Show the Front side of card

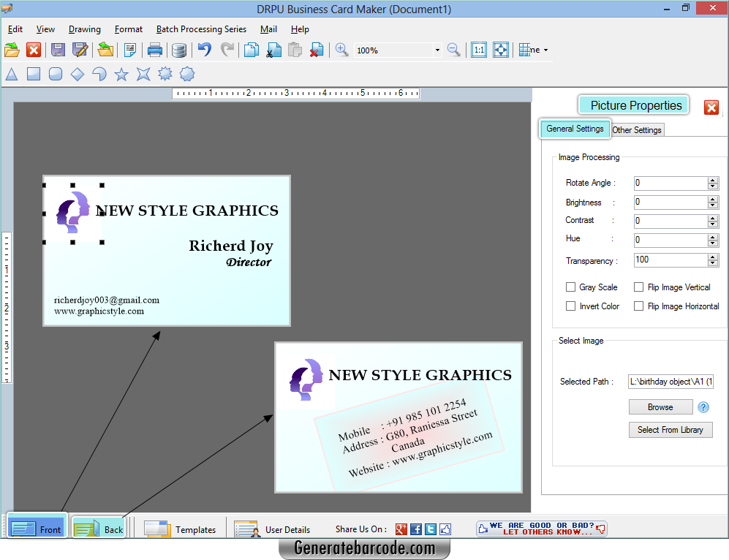(37, 528)
